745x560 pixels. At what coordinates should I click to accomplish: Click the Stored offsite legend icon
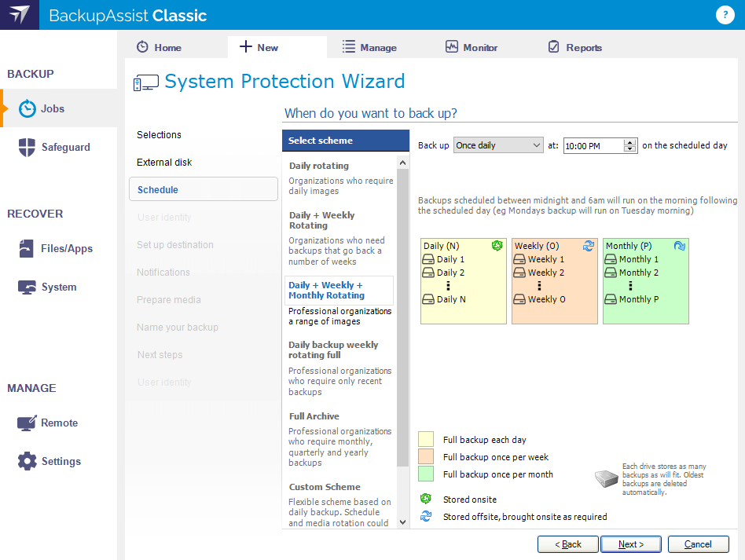426,516
